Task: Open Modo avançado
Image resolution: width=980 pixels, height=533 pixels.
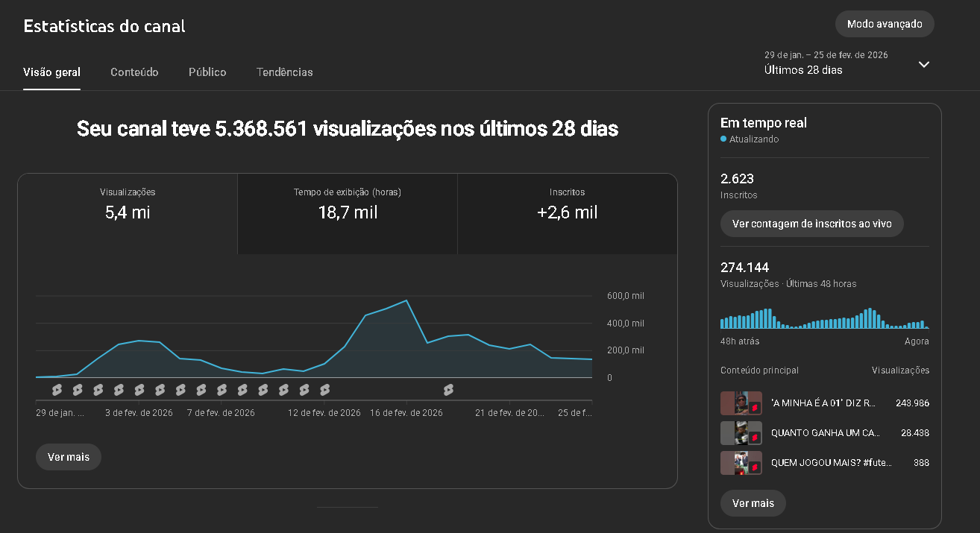Action: coord(885,24)
